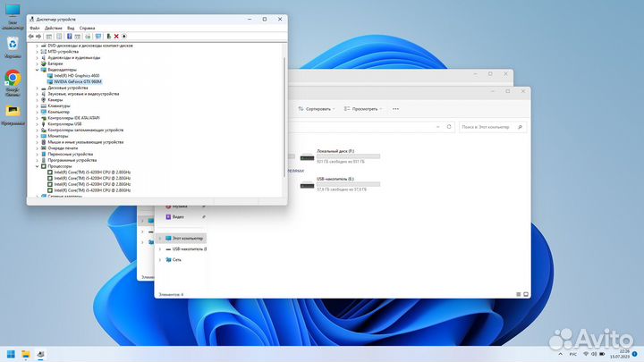This screenshot has height=362, width=644.
Task: Open the Просмотреть dropdown in Explorer
Action: pos(362,108)
